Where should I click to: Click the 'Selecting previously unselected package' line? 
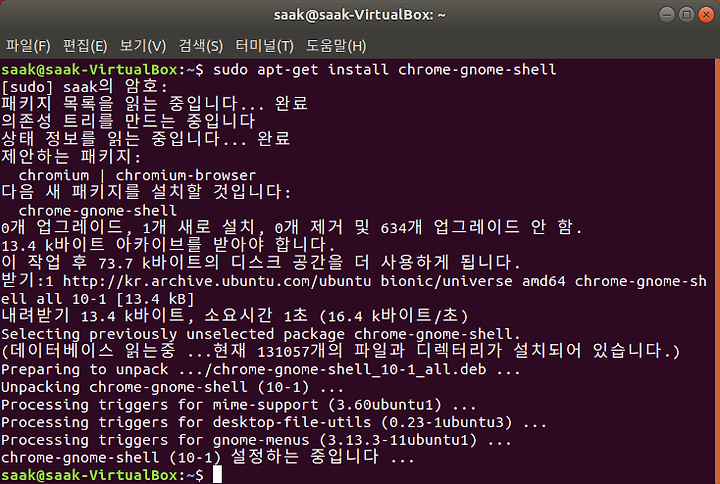click(x=260, y=334)
